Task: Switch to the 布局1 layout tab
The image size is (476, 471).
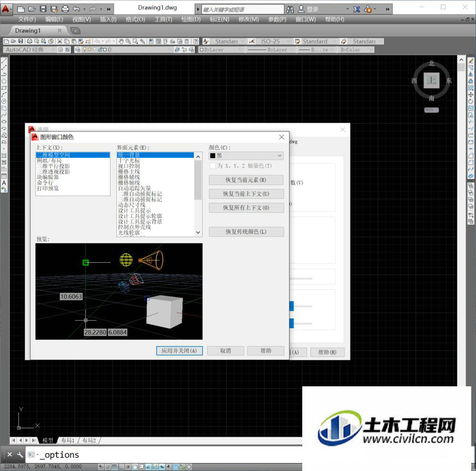Action: click(x=68, y=441)
